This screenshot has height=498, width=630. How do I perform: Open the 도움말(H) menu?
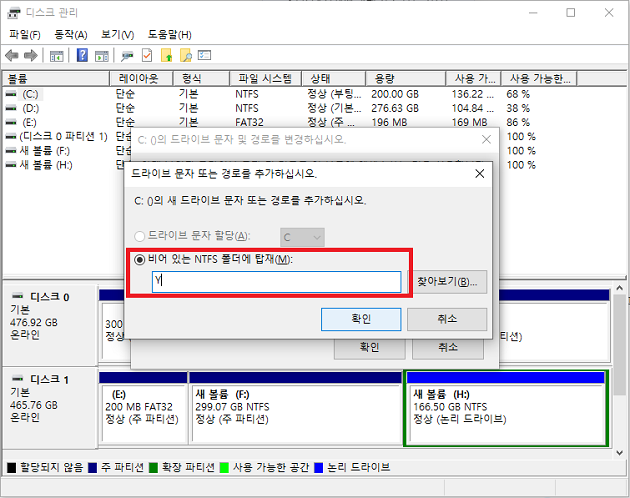pos(170,35)
